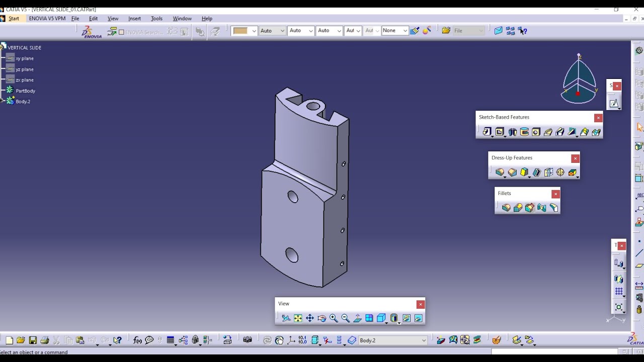This screenshot has width=644, height=362.
Task: Click the Create Multi-View icon
Action: pyautogui.click(x=369, y=318)
